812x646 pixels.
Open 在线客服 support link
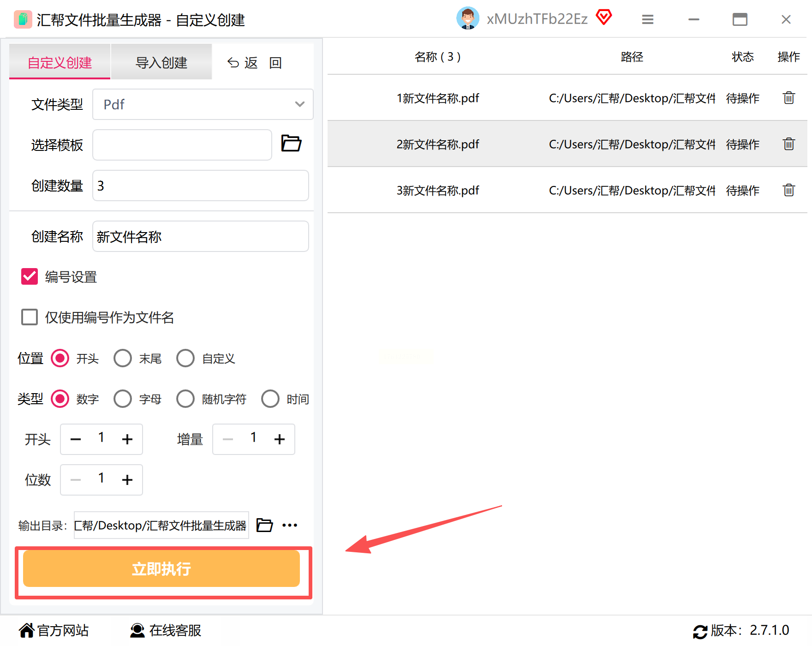(175, 630)
